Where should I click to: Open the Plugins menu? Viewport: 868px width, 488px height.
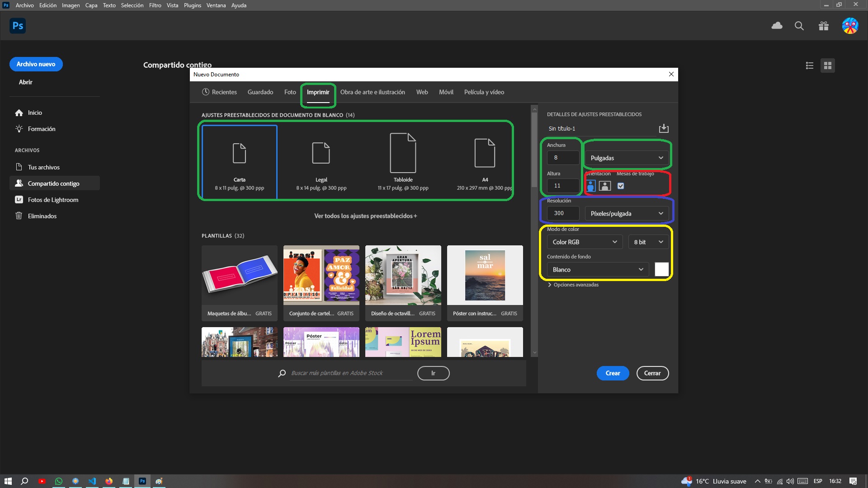tap(193, 5)
